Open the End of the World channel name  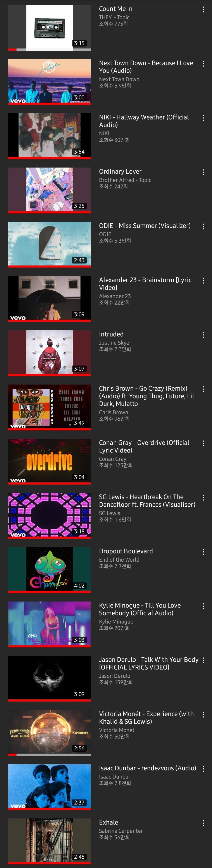(119, 560)
